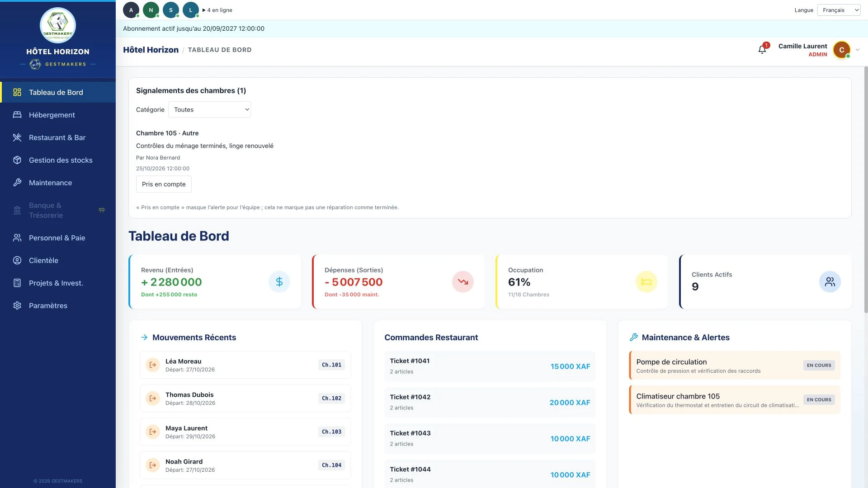Click Noah Girard's departure icon
The image size is (868, 488).
pyautogui.click(x=153, y=465)
